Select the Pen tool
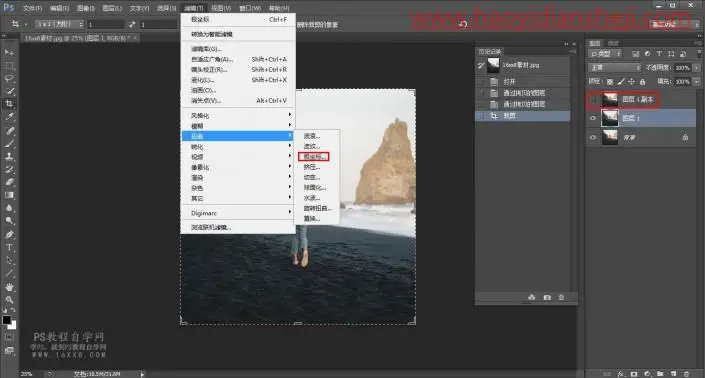705x378 pixels. (x=9, y=235)
